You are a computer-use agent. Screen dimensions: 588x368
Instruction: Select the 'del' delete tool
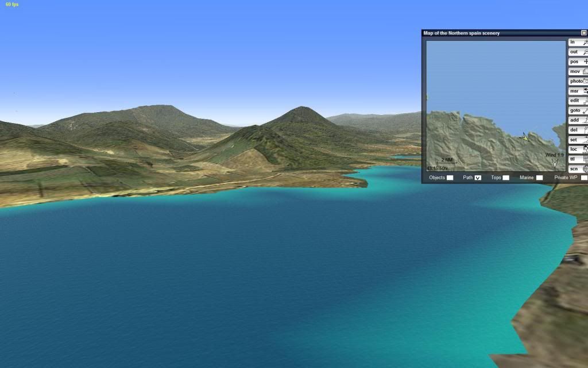[x=578, y=130]
